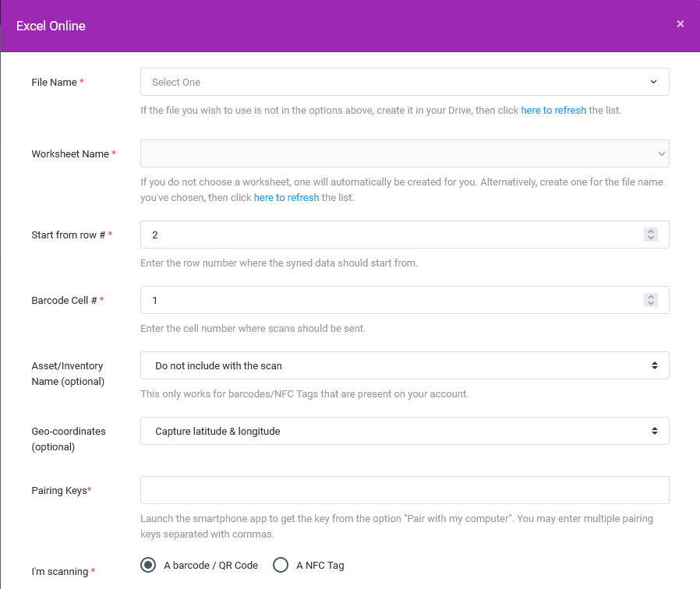Click the worksheet list refresh link
Viewport: 700px width, 589px height.
[286, 198]
